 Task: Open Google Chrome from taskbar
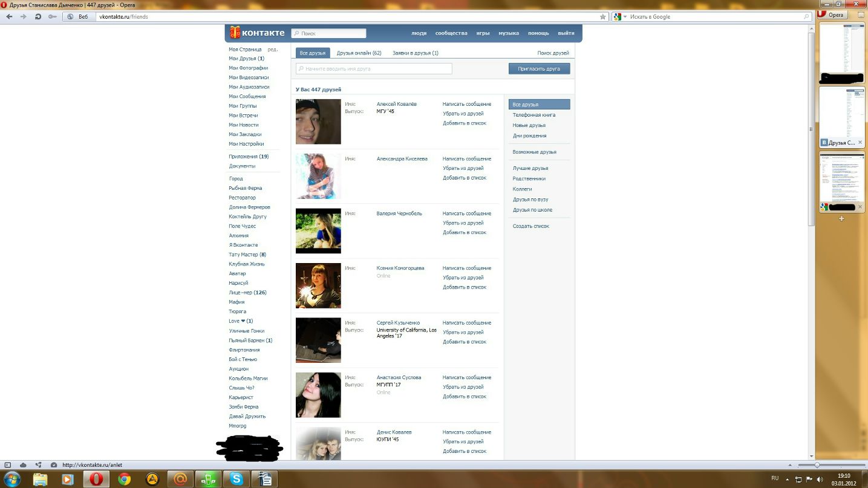click(x=124, y=480)
